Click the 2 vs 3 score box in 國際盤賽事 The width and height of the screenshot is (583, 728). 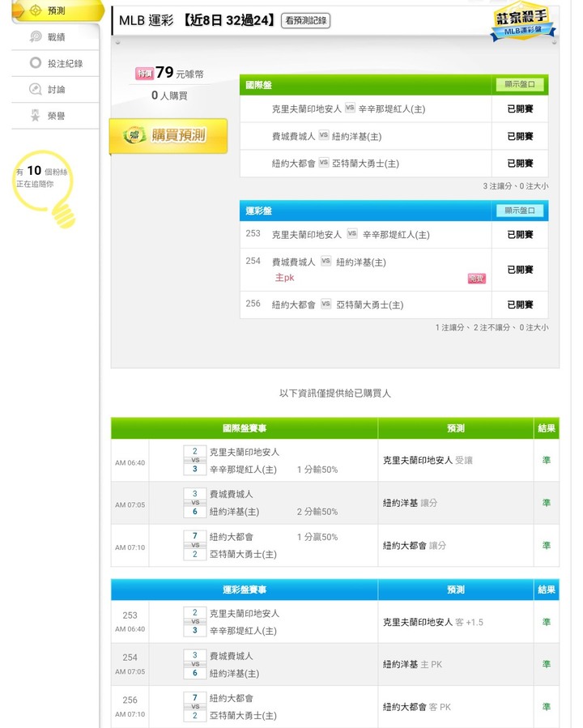[195, 460]
